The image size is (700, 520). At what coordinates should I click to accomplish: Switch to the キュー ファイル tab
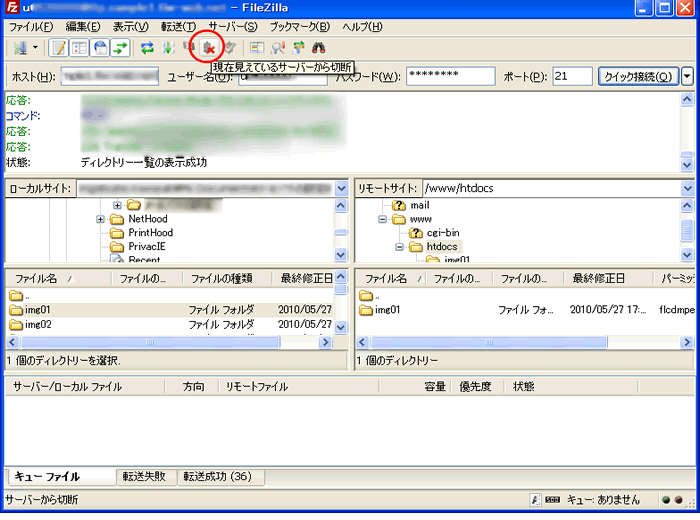point(61,477)
